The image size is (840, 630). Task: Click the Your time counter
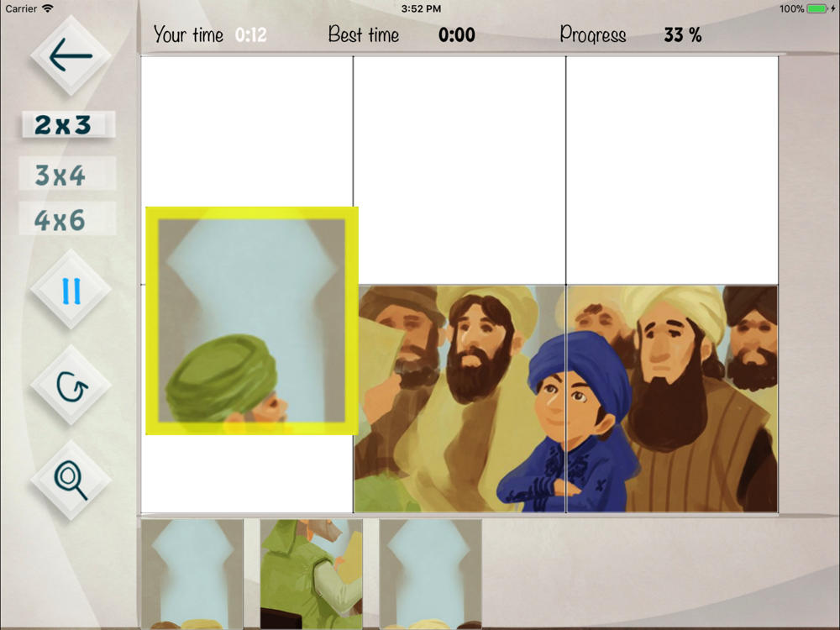click(250, 34)
